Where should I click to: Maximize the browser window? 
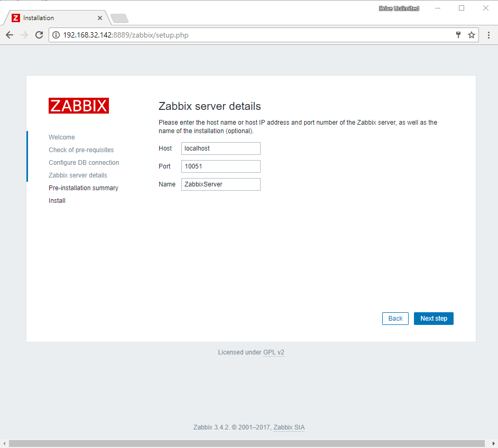[x=462, y=8]
